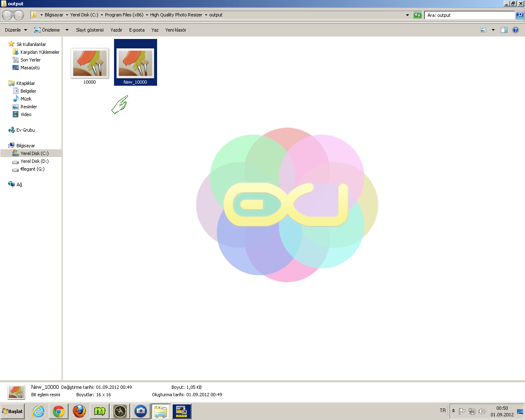Expand arrow after Yerel Disk (C:) breadcrumb

[x=102, y=15]
